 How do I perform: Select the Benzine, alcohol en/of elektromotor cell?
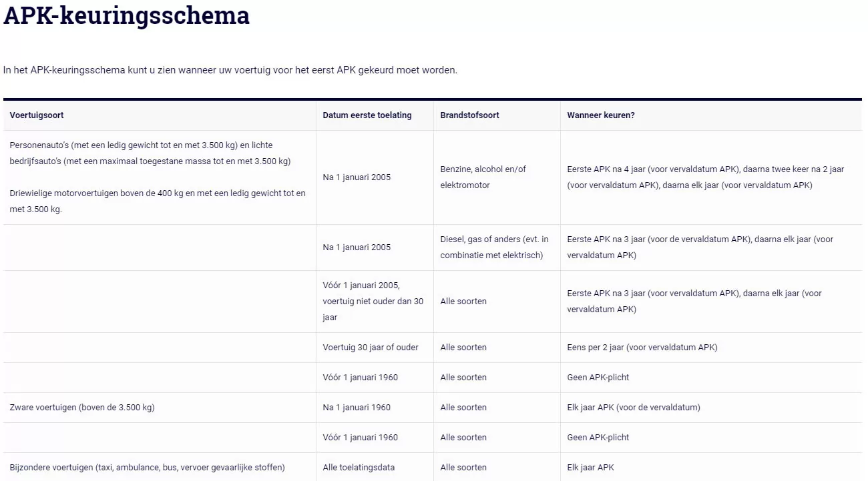click(483, 177)
